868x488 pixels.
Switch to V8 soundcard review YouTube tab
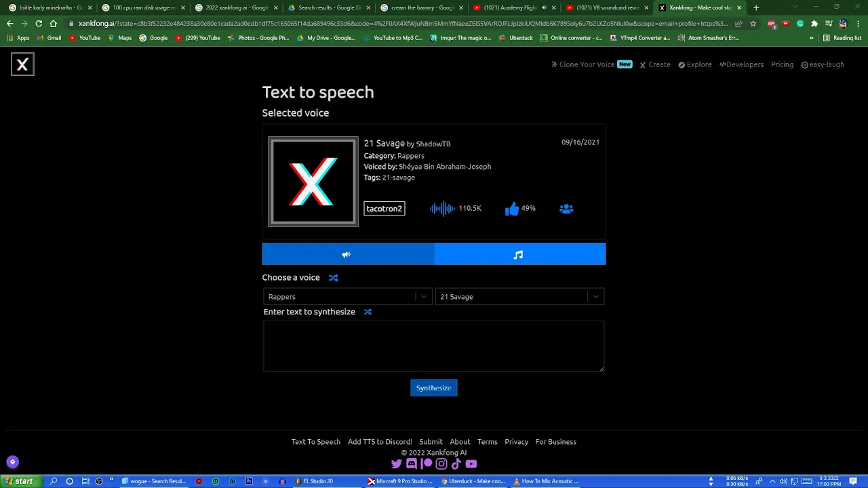607,7
